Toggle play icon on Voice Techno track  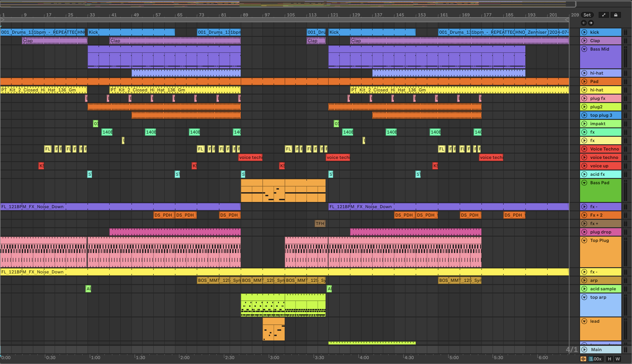[584, 149]
